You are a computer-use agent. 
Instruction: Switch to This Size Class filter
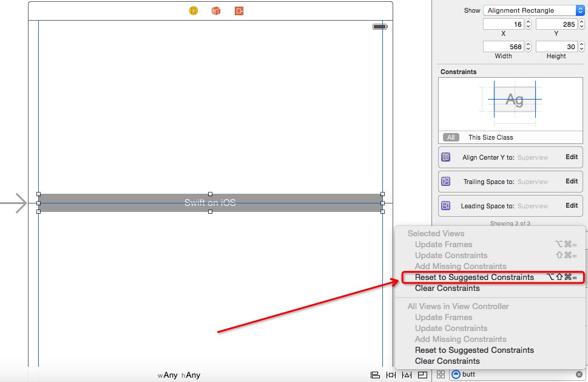(x=490, y=137)
